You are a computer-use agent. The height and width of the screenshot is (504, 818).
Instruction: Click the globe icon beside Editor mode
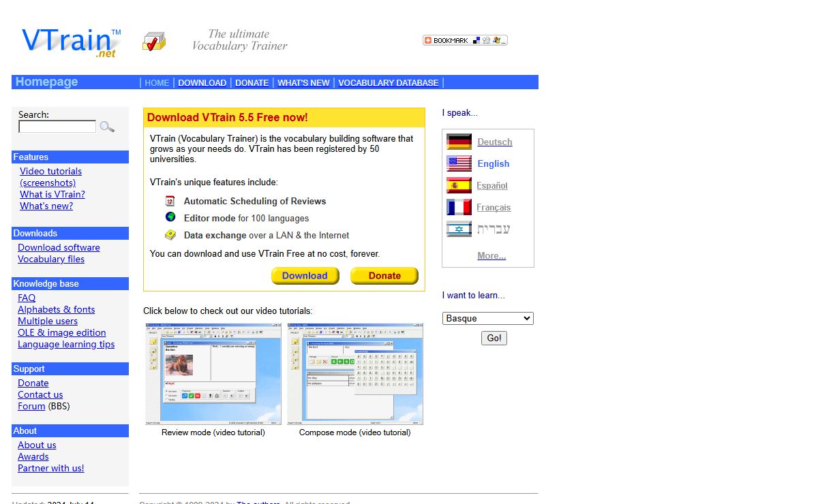[x=170, y=217]
